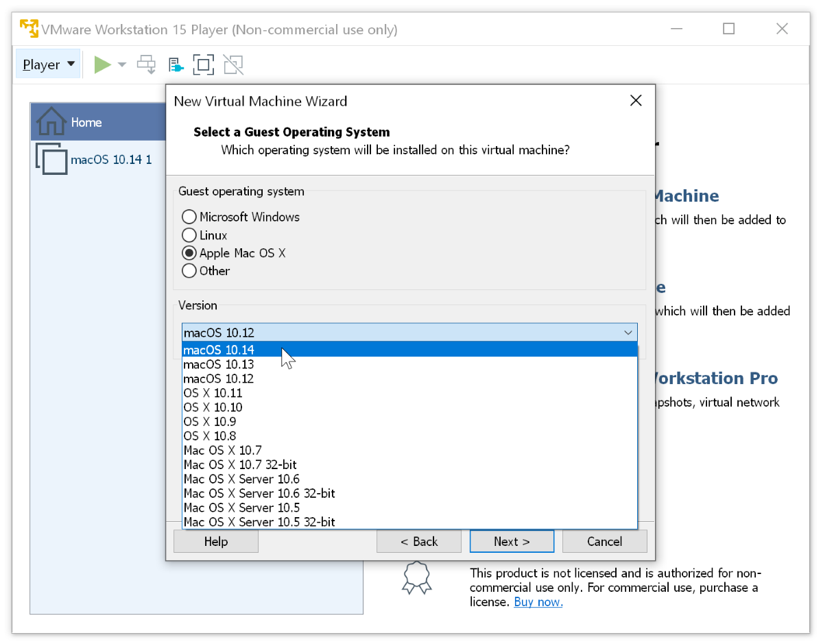Select the Other guest OS option

pyautogui.click(x=189, y=271)
